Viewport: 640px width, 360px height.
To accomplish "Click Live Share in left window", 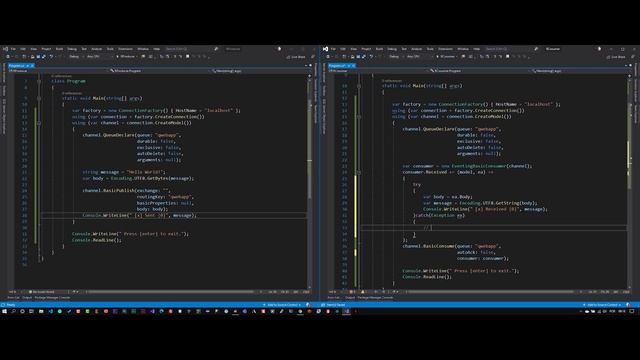I will point(296,57).
